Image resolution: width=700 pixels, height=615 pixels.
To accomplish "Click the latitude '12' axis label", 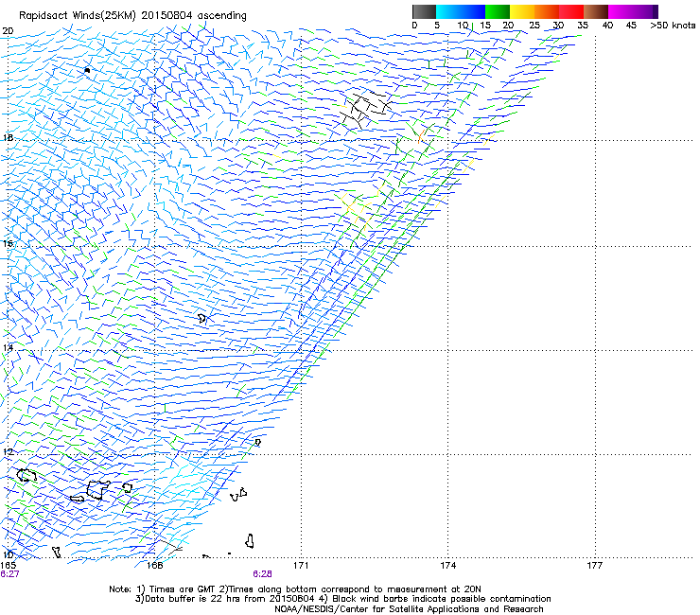I will [8, 451].
